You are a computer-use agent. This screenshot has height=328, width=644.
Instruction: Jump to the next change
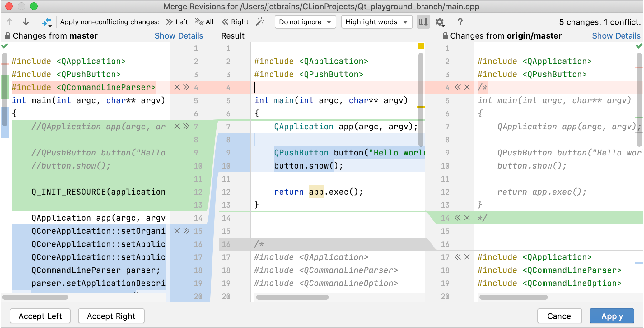click(26, 22)
